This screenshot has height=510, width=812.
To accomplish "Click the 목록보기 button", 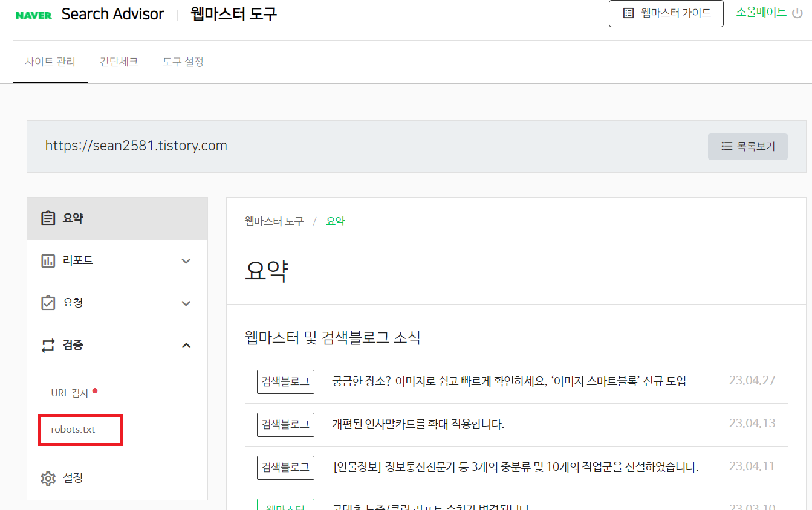I will [x=748, y=146].
